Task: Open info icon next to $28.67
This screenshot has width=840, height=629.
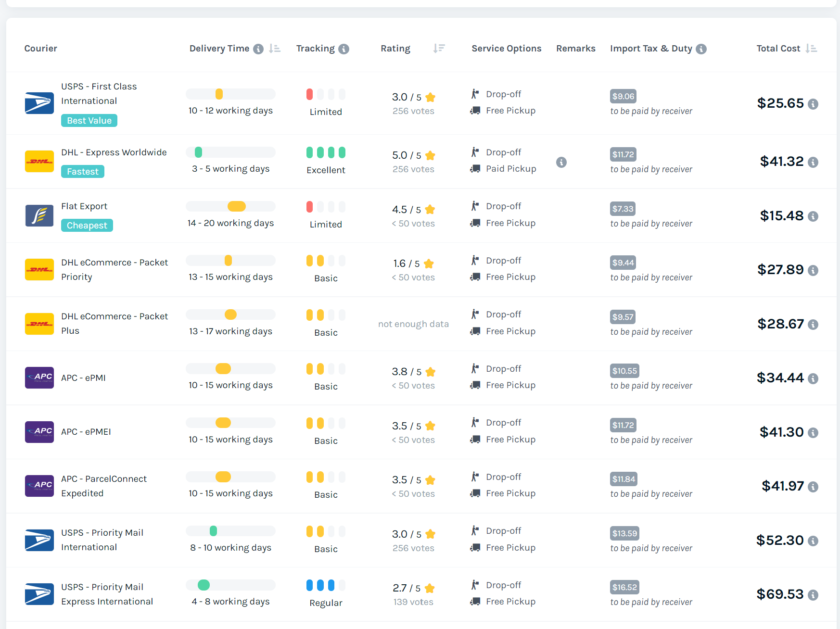Action: pos(813,325)
